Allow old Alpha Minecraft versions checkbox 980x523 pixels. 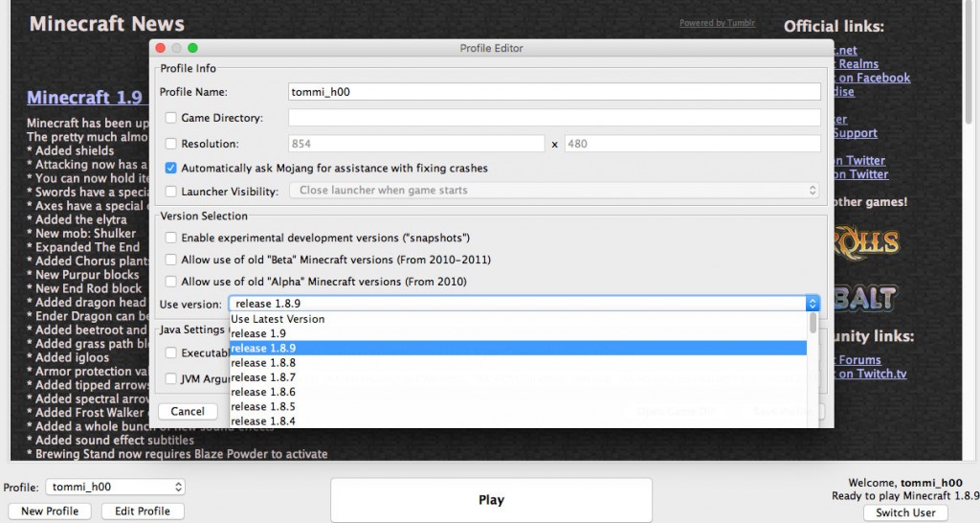171,282
